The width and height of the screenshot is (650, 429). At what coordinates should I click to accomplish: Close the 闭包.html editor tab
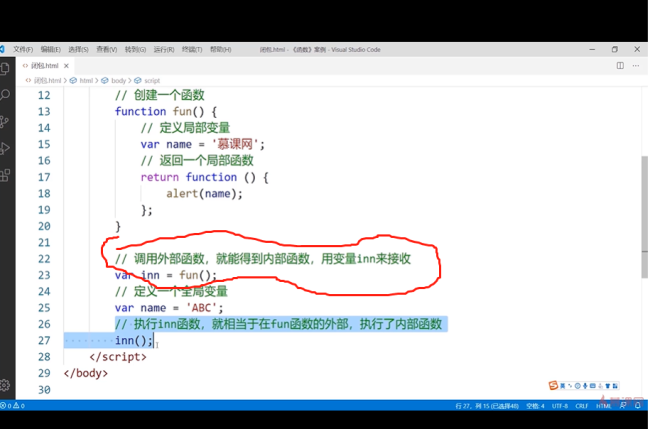click(66, 65)
